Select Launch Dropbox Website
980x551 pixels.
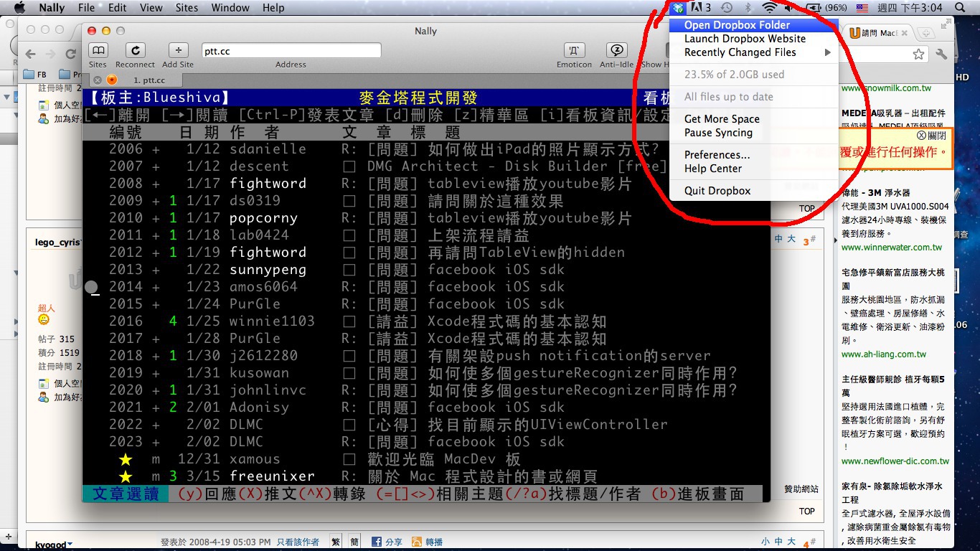pyautogui.click(x=753, y=39)
